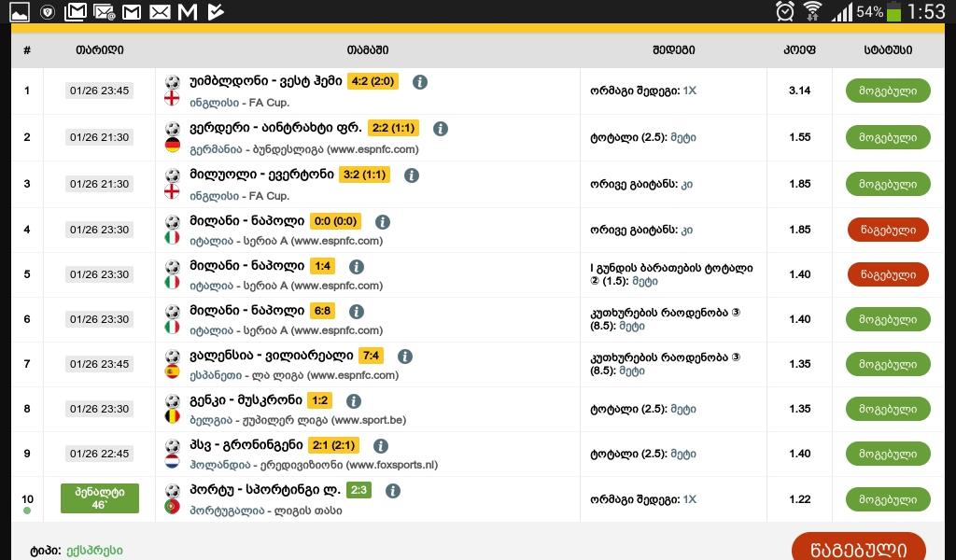956x560 pixels.
Task: Click Portugal flag in პორტუ row
Action: pyautogui.click(x=173, y=507)
